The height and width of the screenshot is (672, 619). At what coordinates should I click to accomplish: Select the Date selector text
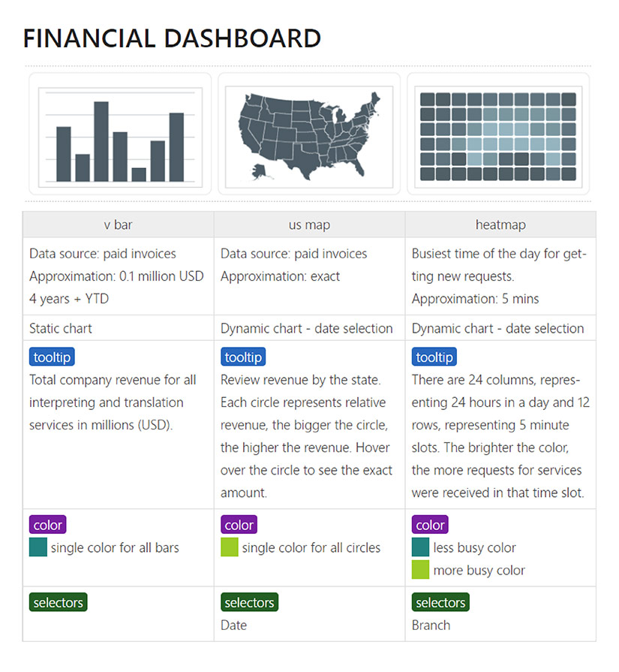pos(233,625)
